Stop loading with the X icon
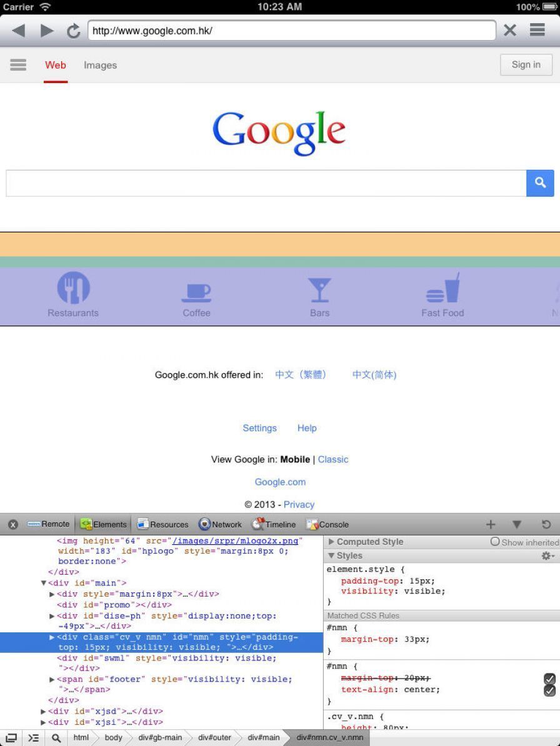Image resolution: width=560 pixels, height=746 pixels. click(x=510, y=30)
